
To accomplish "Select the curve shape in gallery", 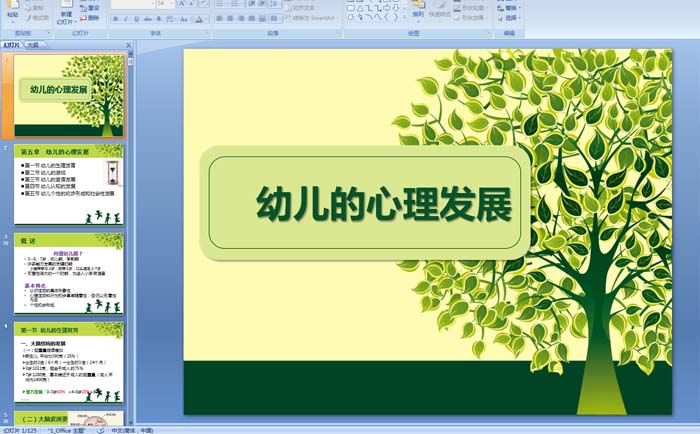I will pos(378,17).
